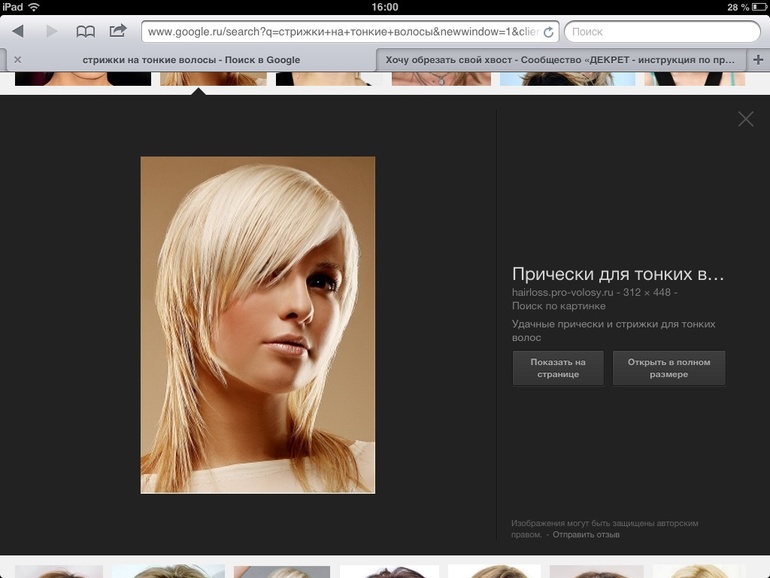Open the bookmarks book icon
This screenshot has height=578, width=770.
point(86,31)
